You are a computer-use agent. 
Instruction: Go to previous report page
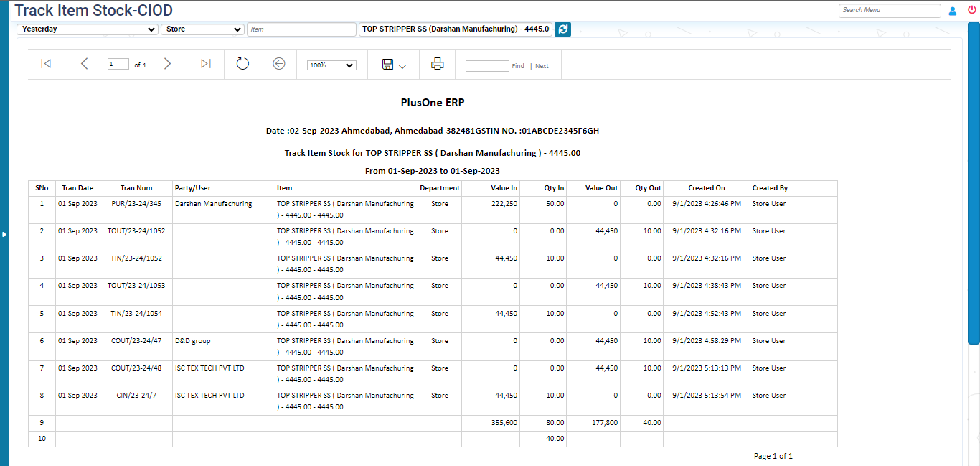84,64
